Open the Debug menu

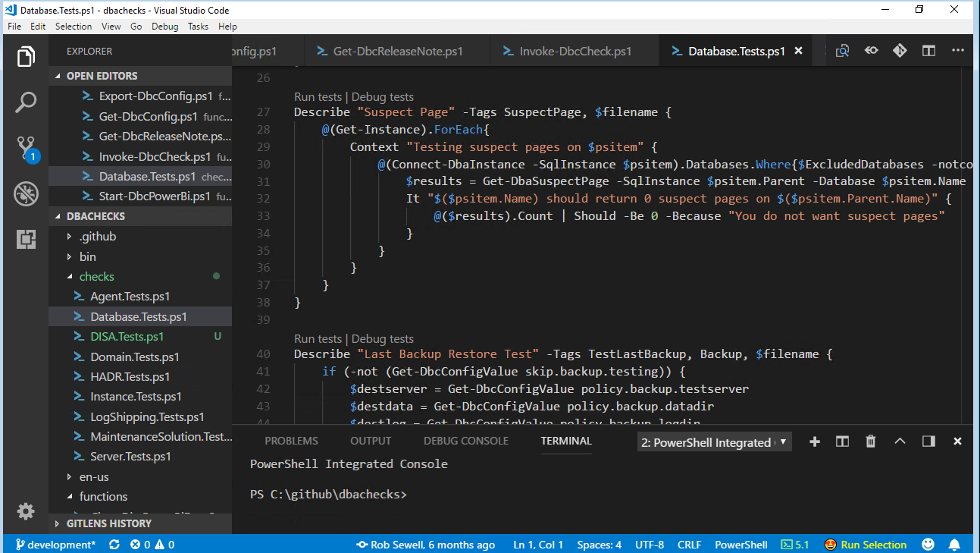click(x=166, y=26)
